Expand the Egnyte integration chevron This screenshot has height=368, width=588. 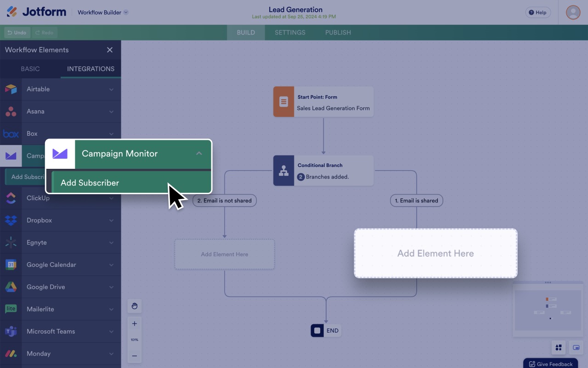[x=111, y=242]
